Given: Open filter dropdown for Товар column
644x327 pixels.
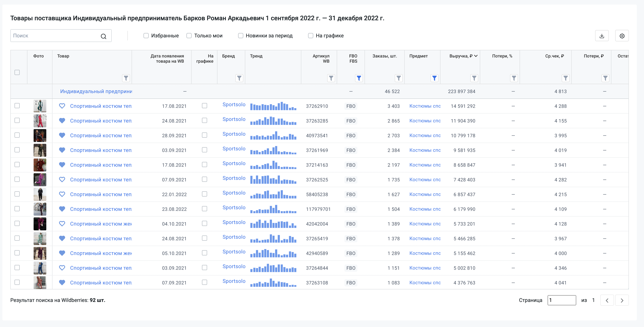Looking at the screenshot, I should tap(126, 78).
